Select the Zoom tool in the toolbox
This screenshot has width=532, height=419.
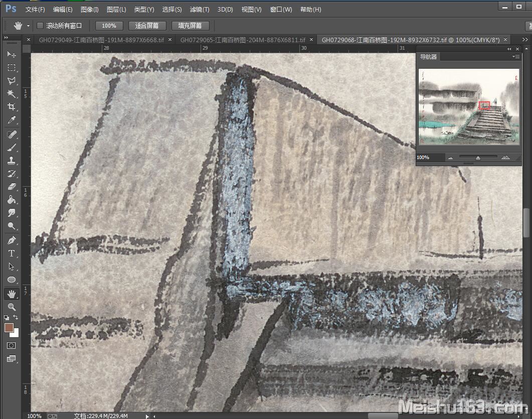[12, 307]
